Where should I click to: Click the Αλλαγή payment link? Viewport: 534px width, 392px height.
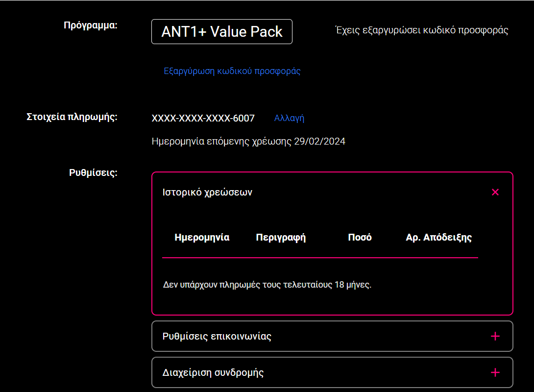click(x=289, y=118)
